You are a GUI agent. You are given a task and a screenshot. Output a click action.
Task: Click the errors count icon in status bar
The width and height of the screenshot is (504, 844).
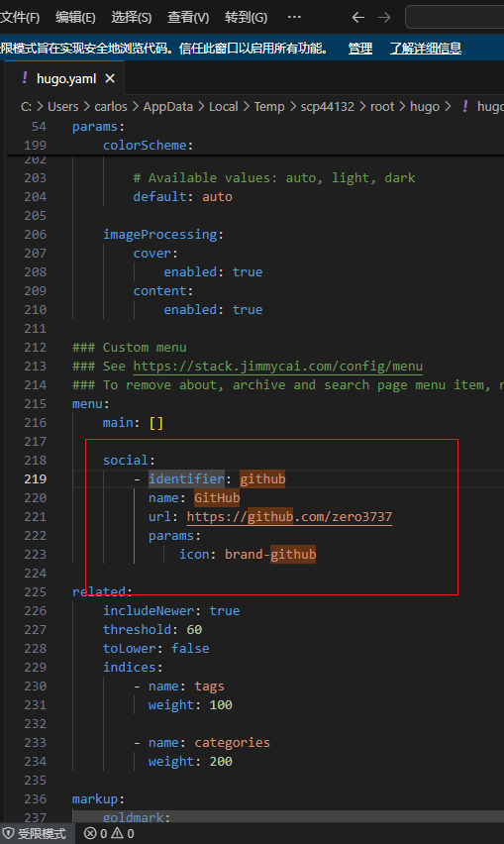(x=90, y=833)
